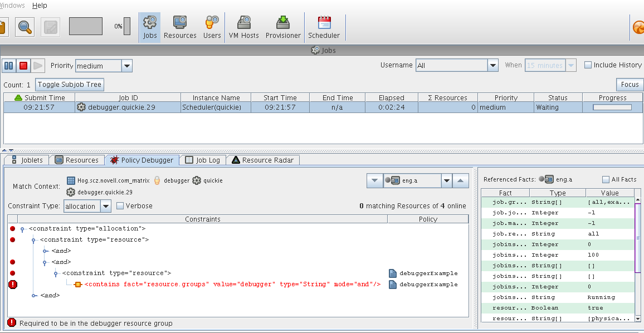The width and height of the screenshot is (644, 333).
Task: Click red breakpoint dot on allocation constraint row
Action: 12,229
